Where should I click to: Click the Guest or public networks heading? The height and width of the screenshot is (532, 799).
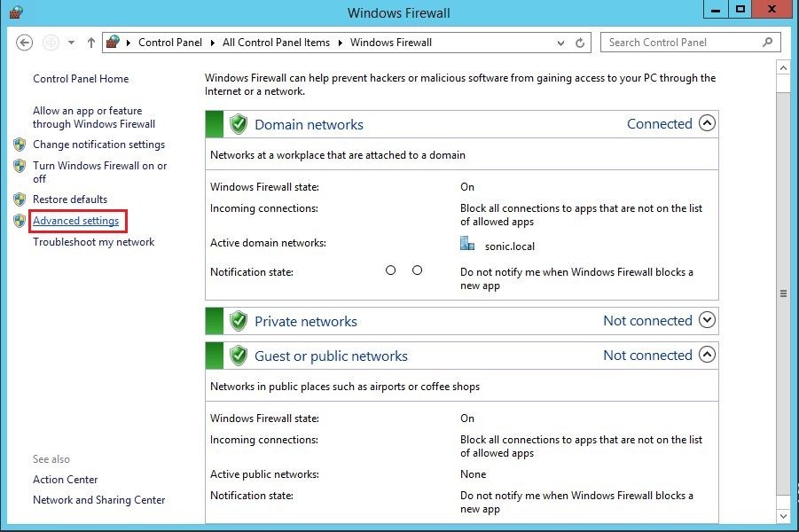pos(332,356)
